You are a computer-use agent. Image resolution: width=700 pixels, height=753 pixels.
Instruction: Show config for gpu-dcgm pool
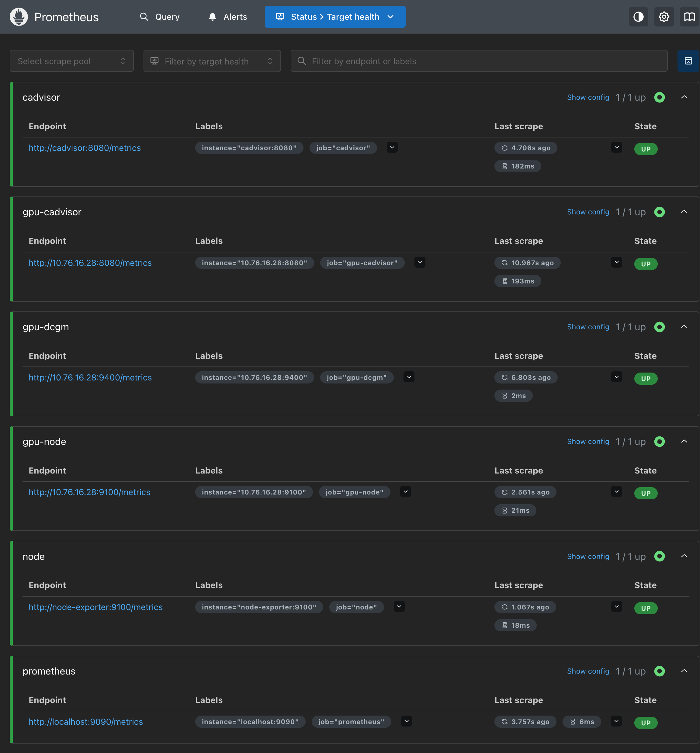click(x=588, y=327)
